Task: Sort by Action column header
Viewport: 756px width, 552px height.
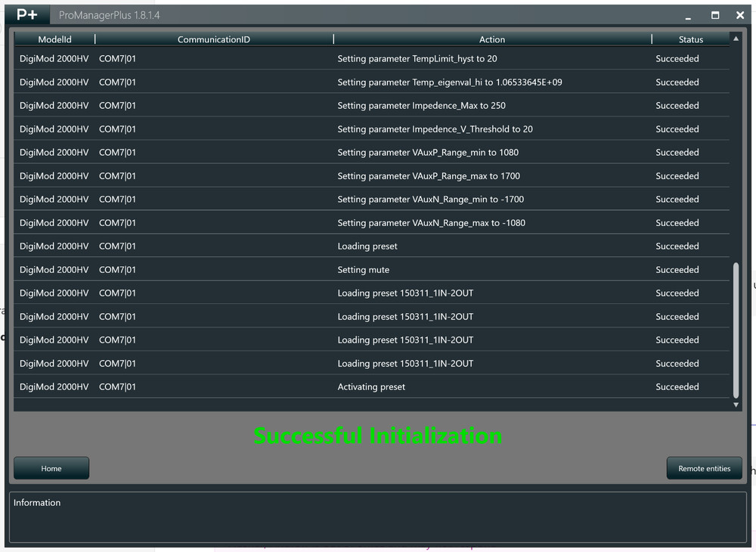Action: [x=492, y=39]
